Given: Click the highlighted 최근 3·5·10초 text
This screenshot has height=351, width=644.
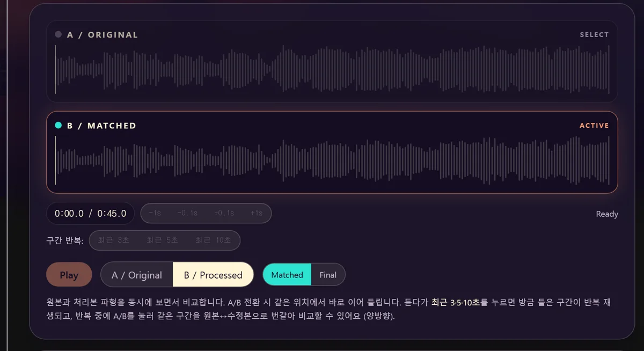Looking at the screenshot, I should 456,303.
